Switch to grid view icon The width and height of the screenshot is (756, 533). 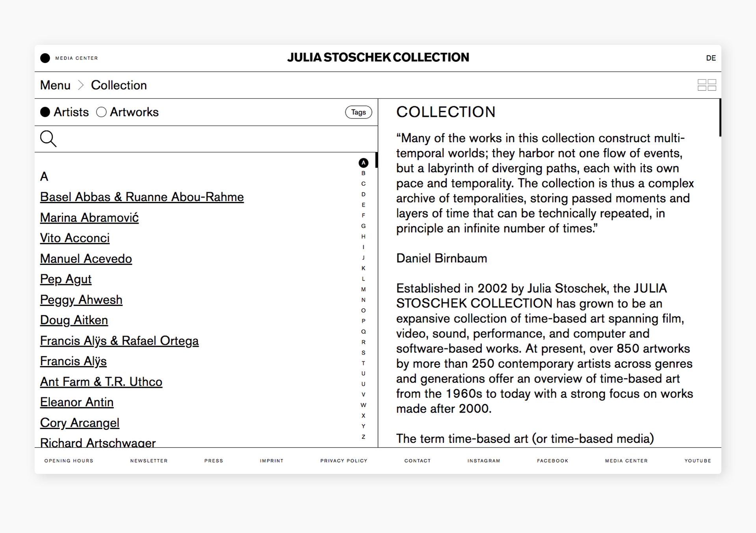point(706,85)
